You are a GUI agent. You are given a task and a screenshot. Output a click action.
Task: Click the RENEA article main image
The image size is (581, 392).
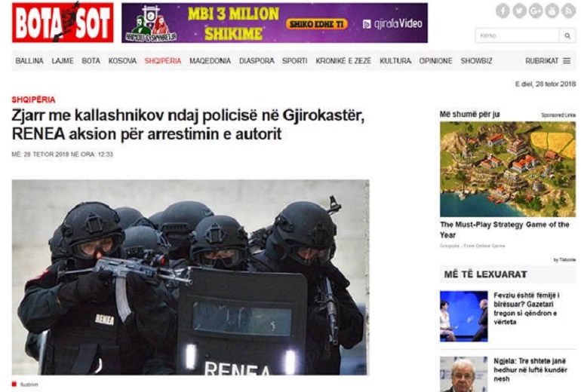point(190,277)
